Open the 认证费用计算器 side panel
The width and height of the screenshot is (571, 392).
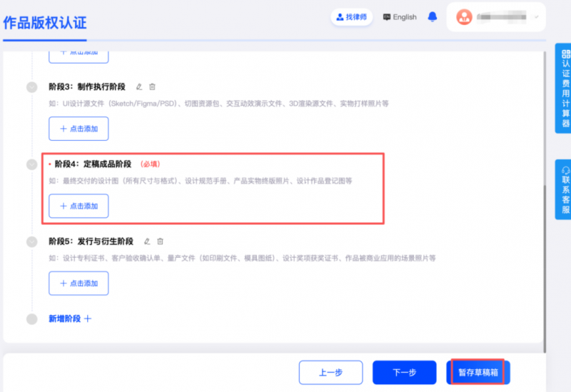click(565, 88)
